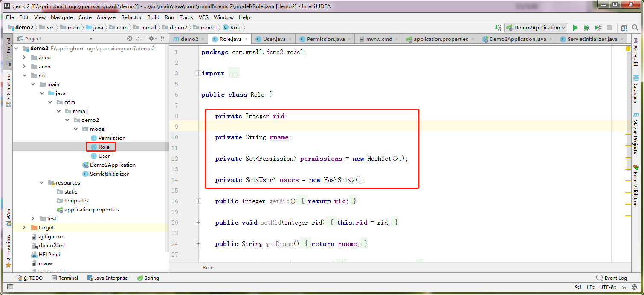
Task: Open the Event Log
Action: pos(612,278)
